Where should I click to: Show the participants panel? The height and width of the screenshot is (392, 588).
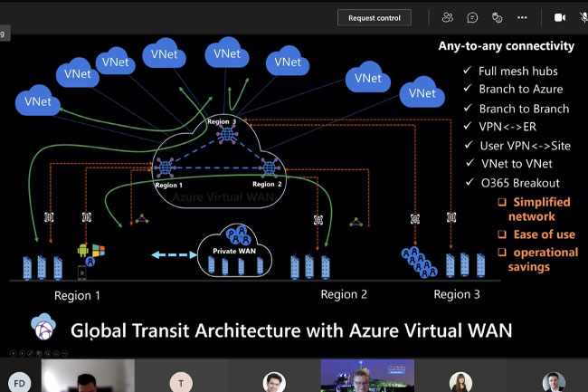pyautogui.click(x=448, y=17)
